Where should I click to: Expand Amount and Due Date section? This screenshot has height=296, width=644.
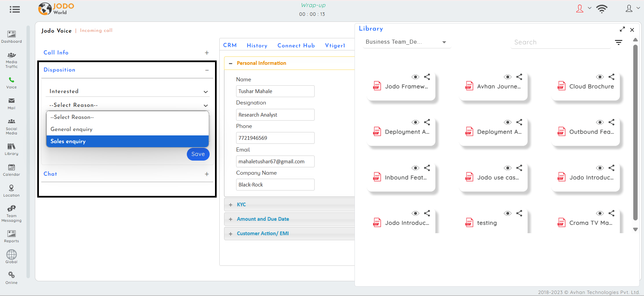coord(230,219)
